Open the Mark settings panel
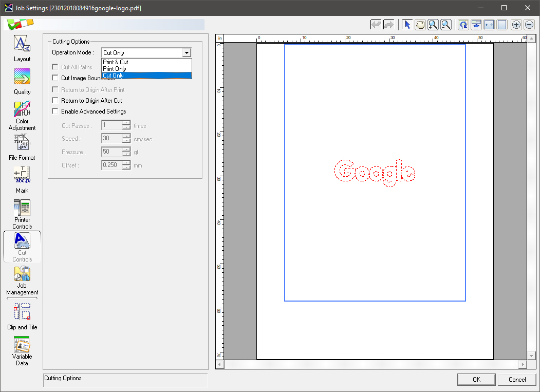Viewport: 540px width, 392px height. point(22,180)
